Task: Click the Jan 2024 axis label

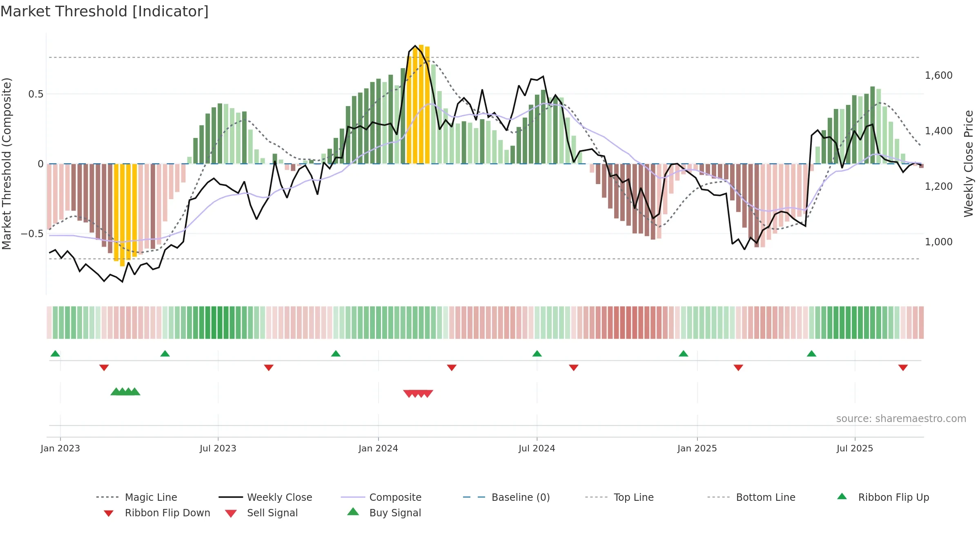Action: click(378, 448)
